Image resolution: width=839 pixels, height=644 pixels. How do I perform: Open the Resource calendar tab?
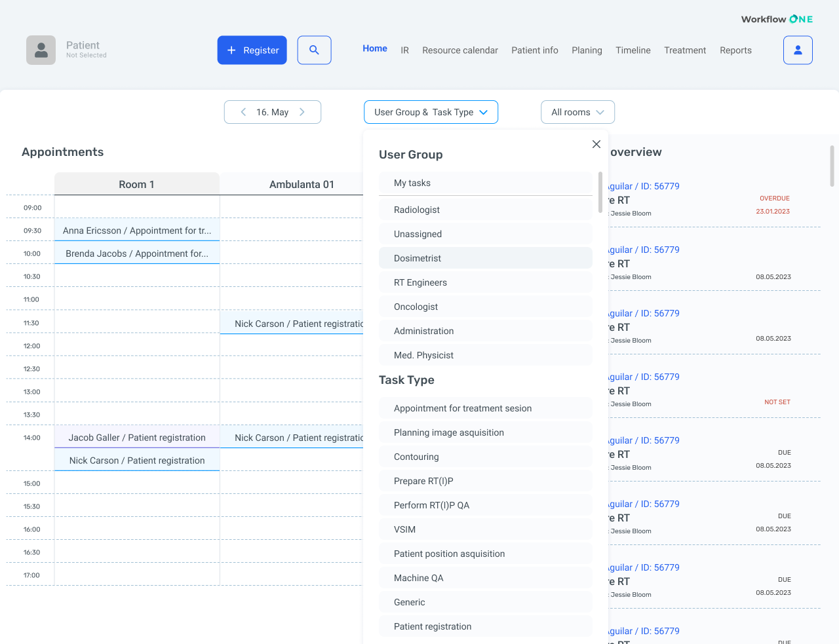tap(460, 50)
